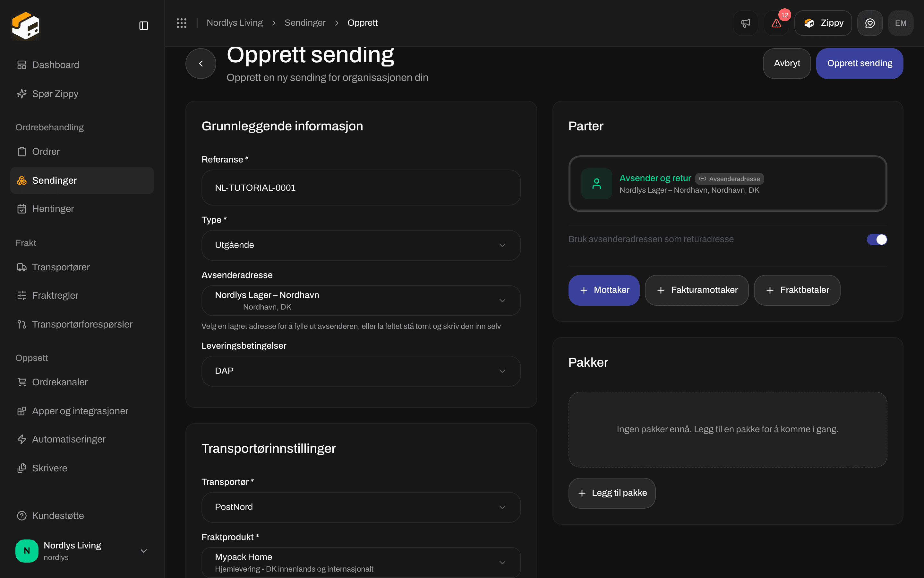Click Nordlys Living breadcrumb link
Viewport: 924px width, 578px height.
pos(235,23)
